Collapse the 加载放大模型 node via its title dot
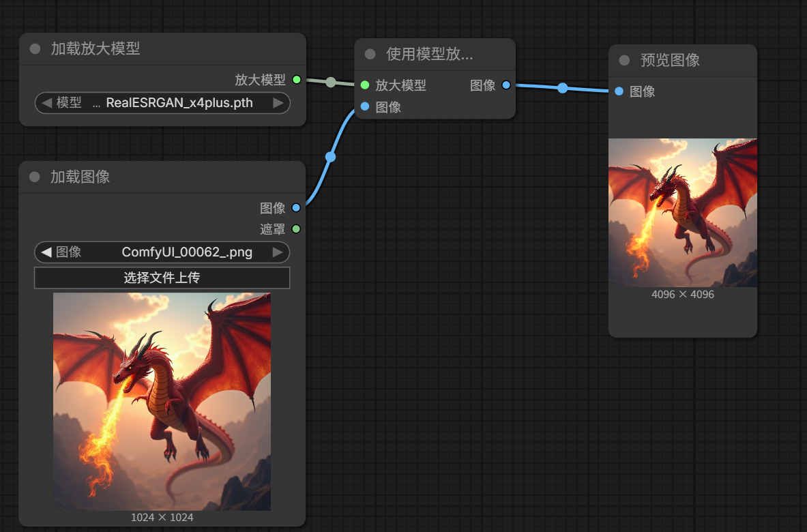Viewport: 807px width, 532px height. (35, 49)
